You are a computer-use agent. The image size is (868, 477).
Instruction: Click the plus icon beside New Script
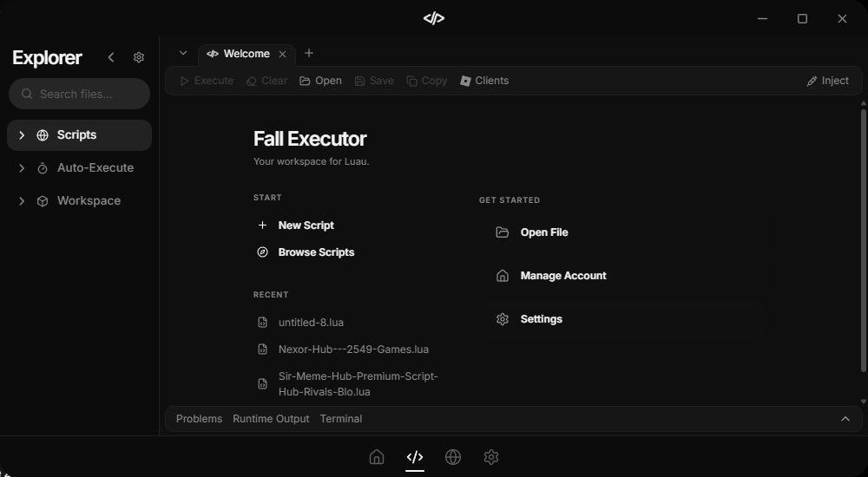click(262, 225)
